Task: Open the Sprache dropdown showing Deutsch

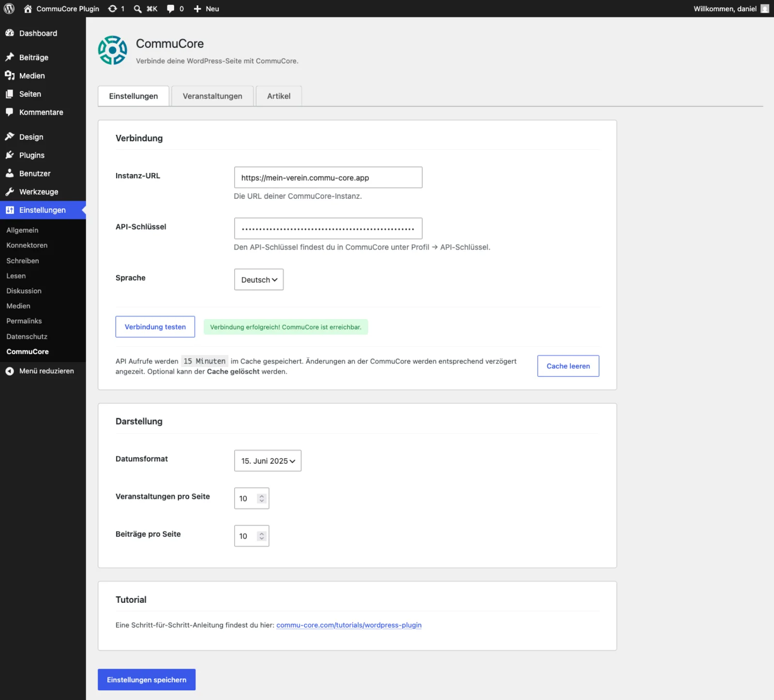Action: pyautogui.click(x=259, y=279)
